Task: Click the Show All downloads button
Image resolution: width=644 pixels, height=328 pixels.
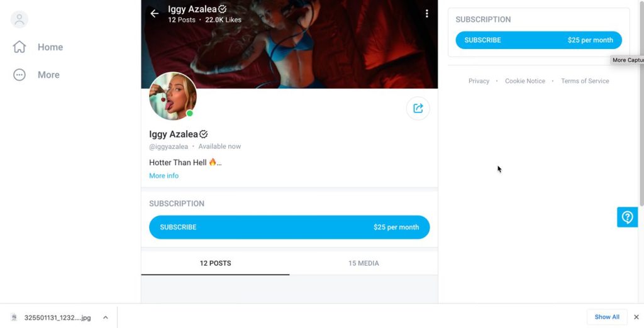Action: coord(607,317)
